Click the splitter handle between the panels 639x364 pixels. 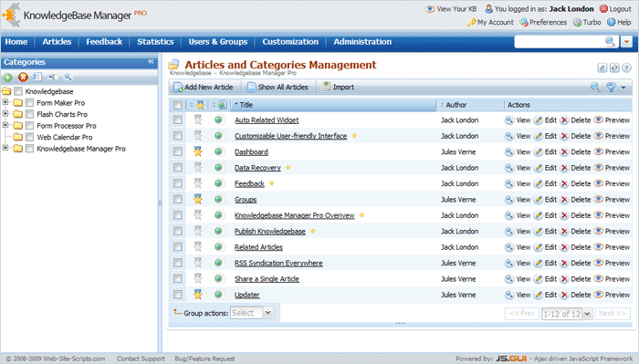pyautogui.click(x=160, y=203)
